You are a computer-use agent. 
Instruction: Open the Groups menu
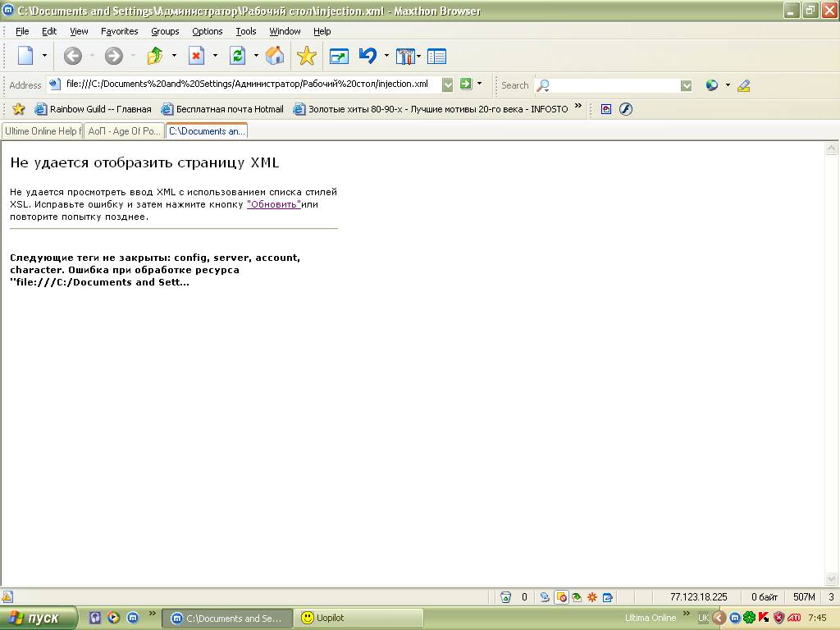[x=165, y=31]
